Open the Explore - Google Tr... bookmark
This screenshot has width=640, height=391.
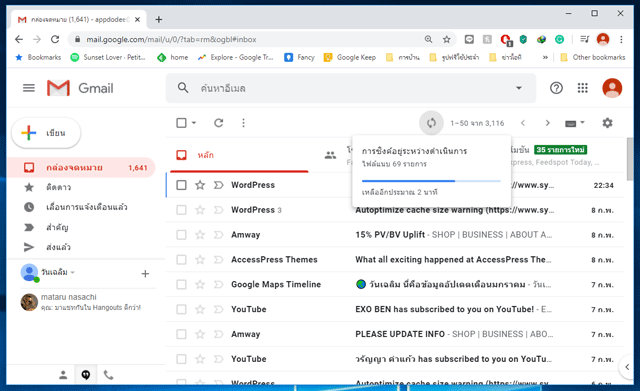(236, 57)
